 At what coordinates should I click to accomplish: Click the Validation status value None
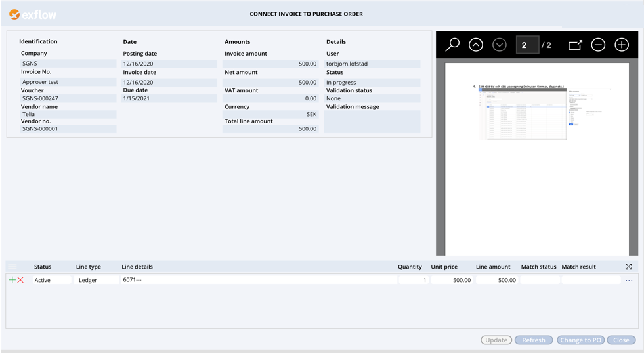[372, 98]
